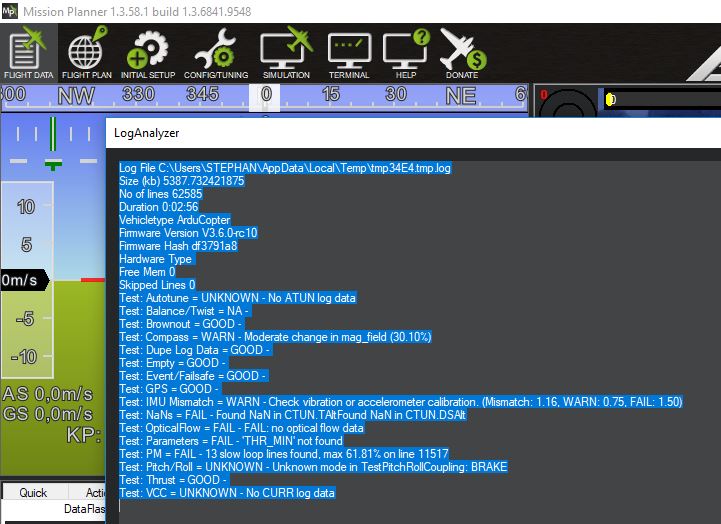Click the 'Test: Autotune = UNKNOWN' line
Image resolution: width=721 pixels, height=524 pixels.
click(x=237, y=298)
